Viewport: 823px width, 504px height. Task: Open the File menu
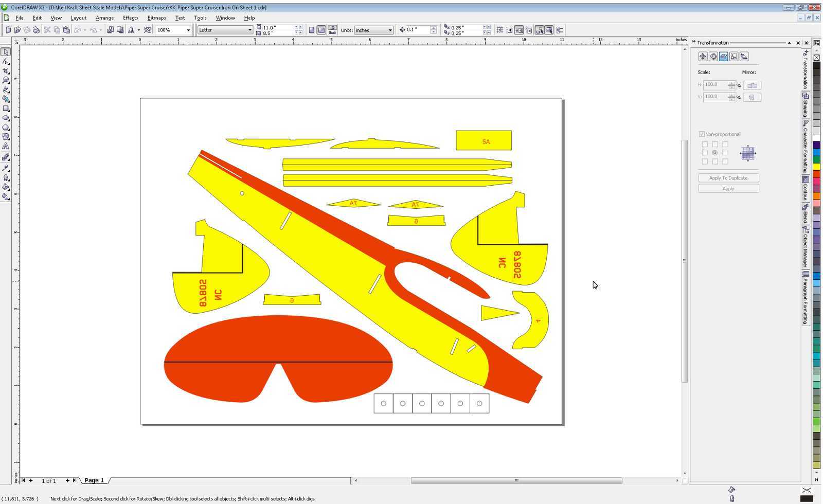[x=20, y=17]
